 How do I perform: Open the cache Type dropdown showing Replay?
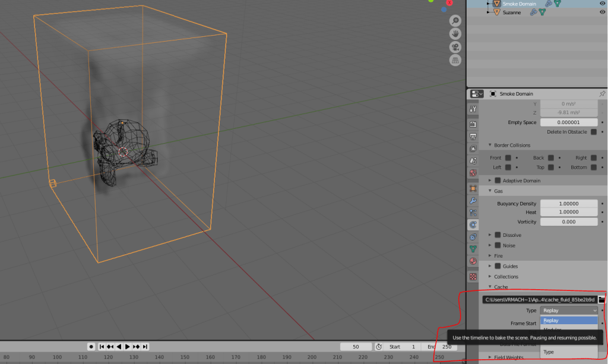coord(569,311)
